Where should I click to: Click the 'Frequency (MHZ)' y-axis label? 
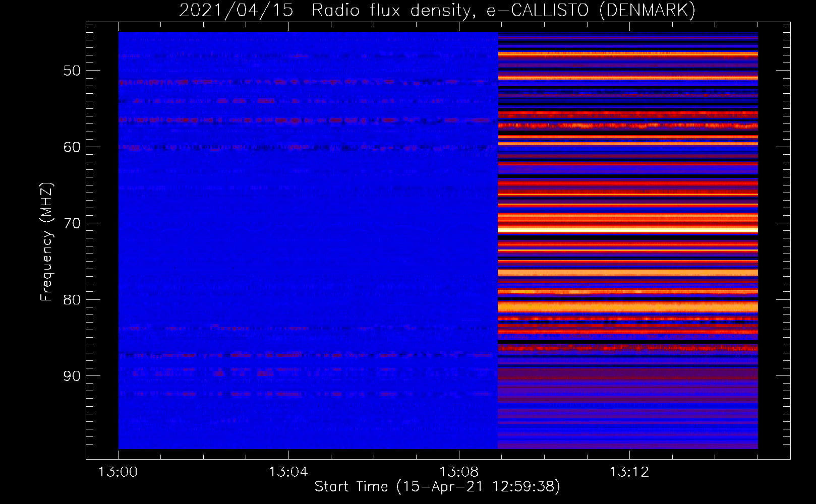pyautogui.click(x=46, y=242)
